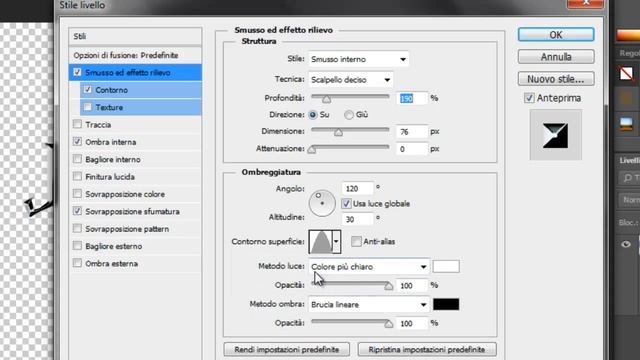Image resolution: width=640 pixels, height=360 pixels.
Task: Click highlight Opacità percentage field
Action: 412,285
